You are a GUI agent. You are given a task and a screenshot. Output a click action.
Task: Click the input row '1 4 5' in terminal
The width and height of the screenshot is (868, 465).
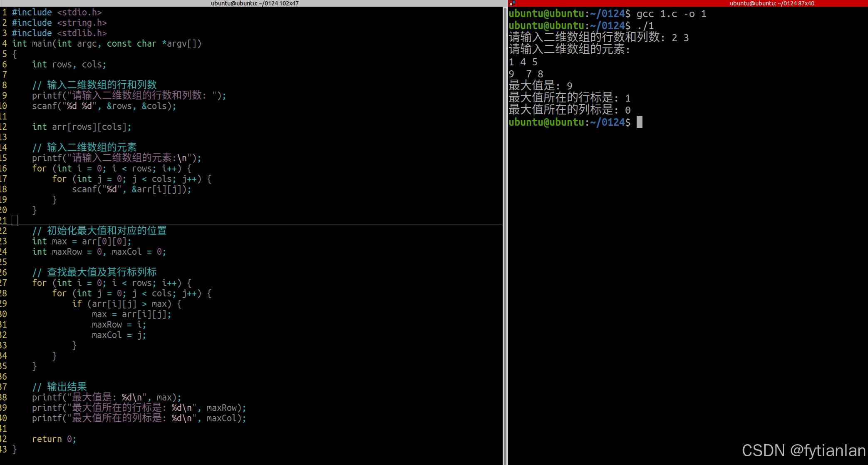tap(523, 62)
